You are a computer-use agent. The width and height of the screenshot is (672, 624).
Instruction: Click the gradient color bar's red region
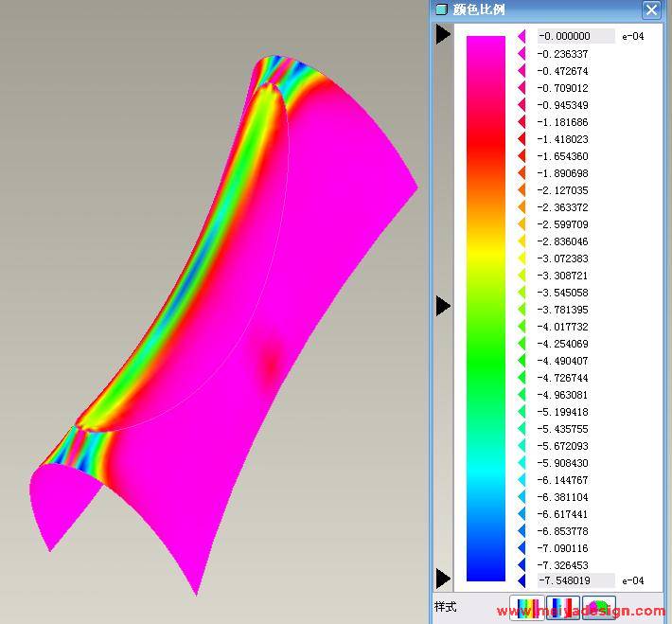point(486,142)
